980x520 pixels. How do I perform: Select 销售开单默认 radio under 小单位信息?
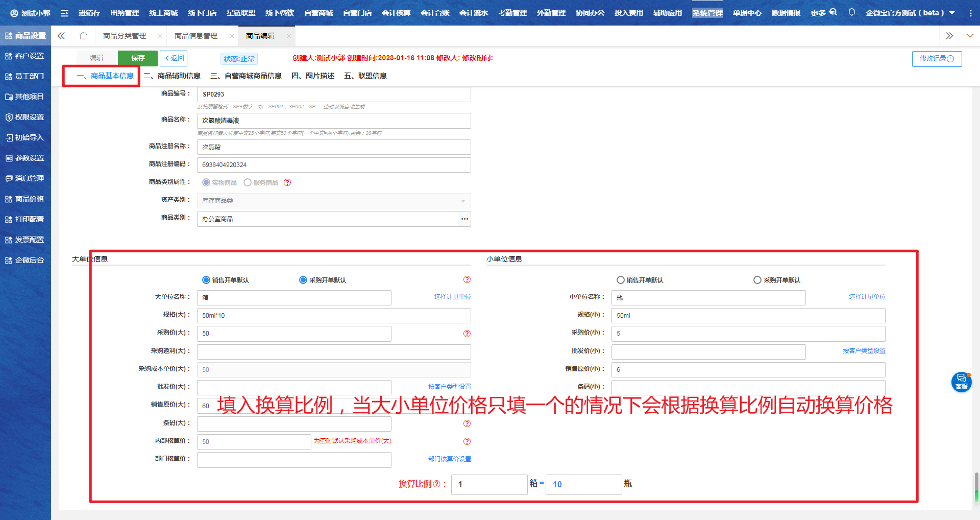coord(621,280)
